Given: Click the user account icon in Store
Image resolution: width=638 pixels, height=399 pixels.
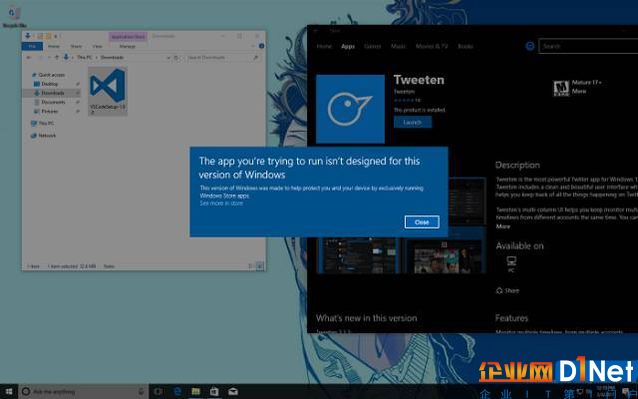Looking at the screenshot, I should pyautogui.click(x=530, y=46).
